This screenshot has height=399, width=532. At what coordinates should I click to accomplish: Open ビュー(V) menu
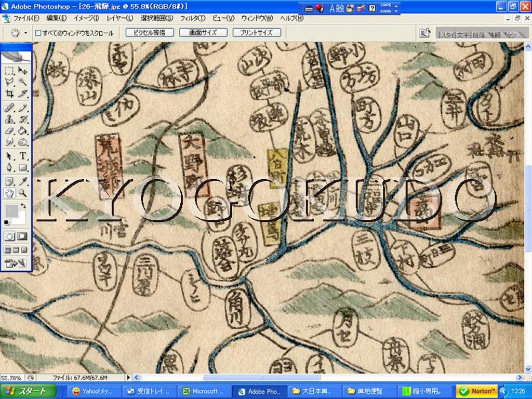[223, 18]
